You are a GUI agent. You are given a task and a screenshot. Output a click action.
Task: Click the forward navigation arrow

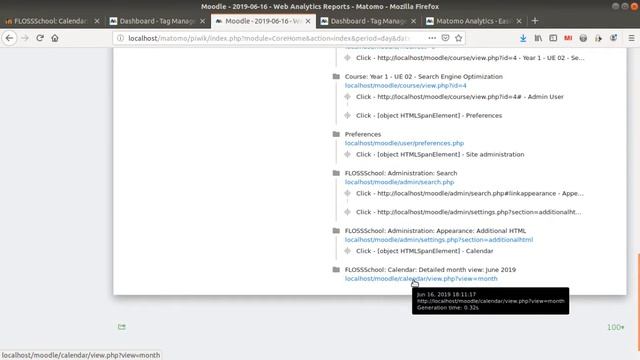click(25, 38)
